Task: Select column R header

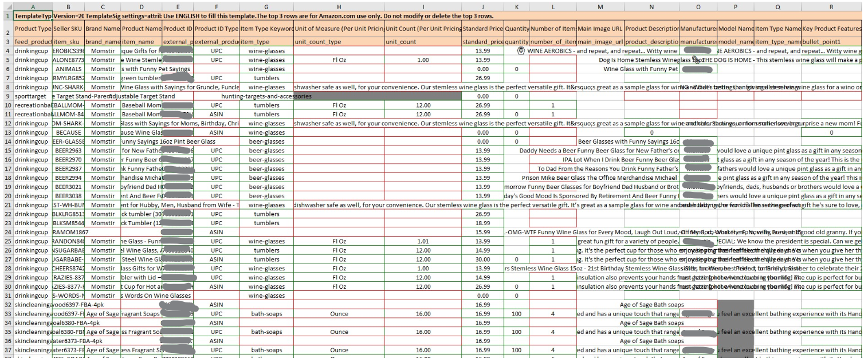Action: pyautogui.click(x=831, y=6)
